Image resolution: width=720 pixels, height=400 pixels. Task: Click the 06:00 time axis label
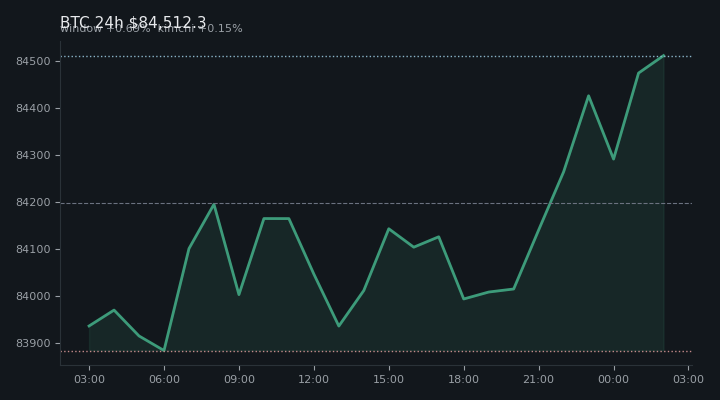[164, 379]
